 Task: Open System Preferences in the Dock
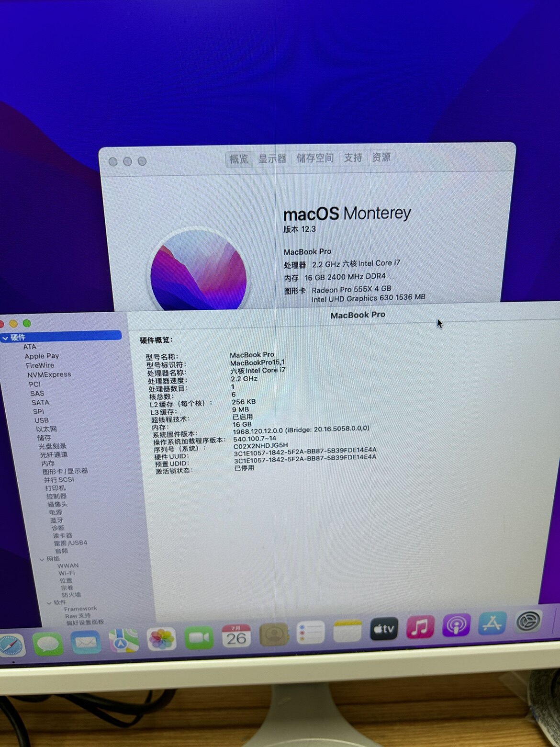tap(528, 622)
